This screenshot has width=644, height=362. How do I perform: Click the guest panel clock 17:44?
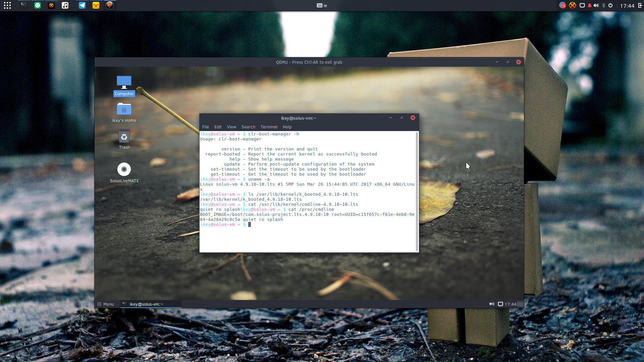pos(511,304)
